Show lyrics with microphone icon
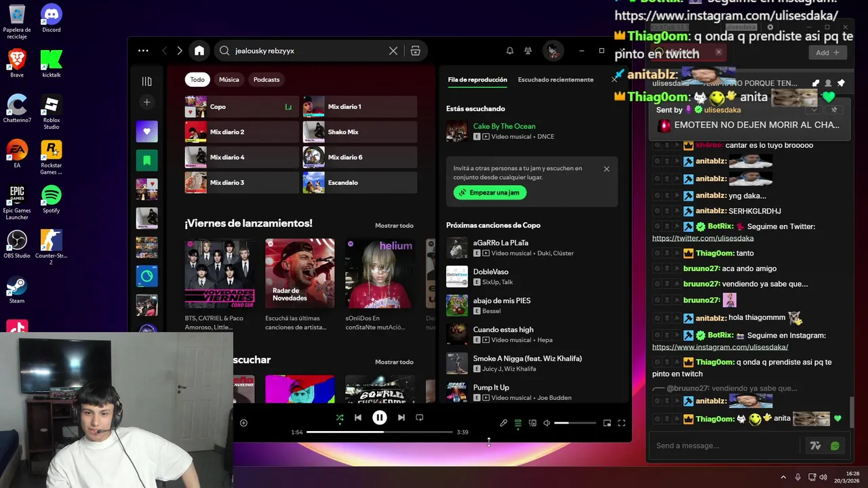 coord(503,423)
